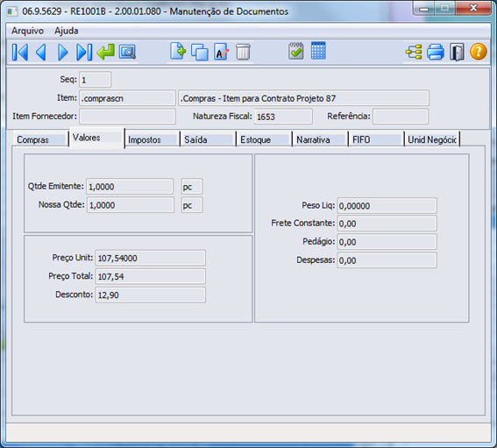Go to the previous record arrow

(x=41, y=52)
